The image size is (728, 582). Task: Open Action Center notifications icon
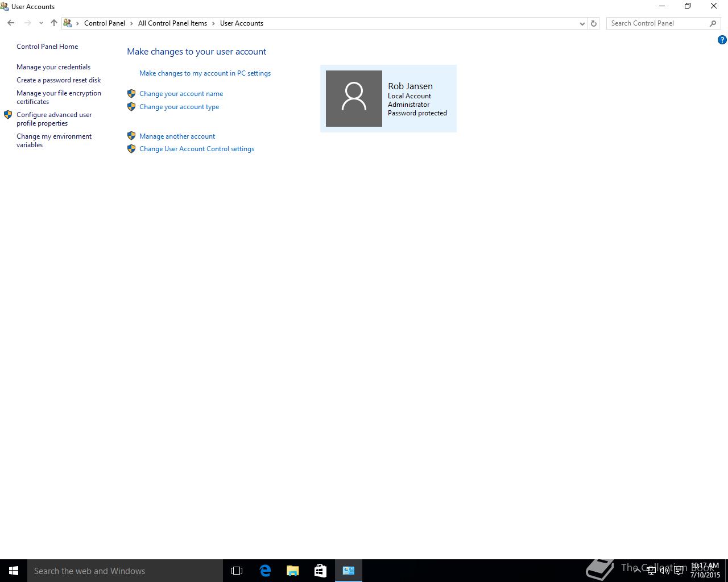coord(679,571)
